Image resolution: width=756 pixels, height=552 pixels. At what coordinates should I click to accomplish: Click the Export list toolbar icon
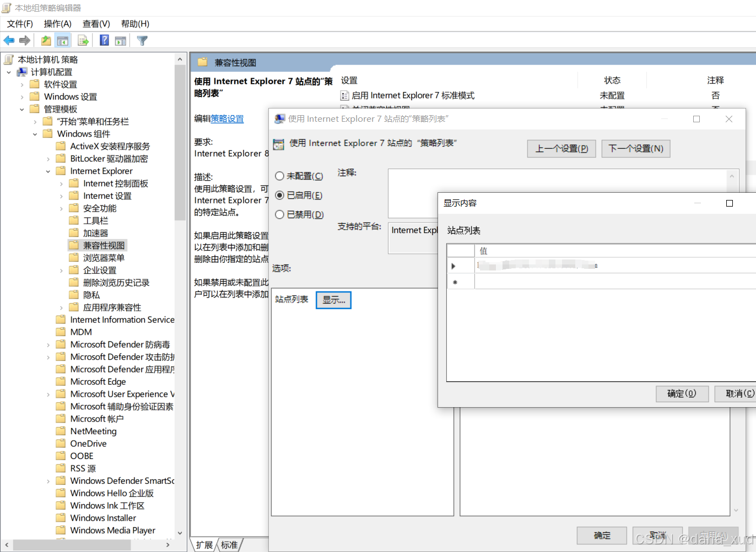83,40
